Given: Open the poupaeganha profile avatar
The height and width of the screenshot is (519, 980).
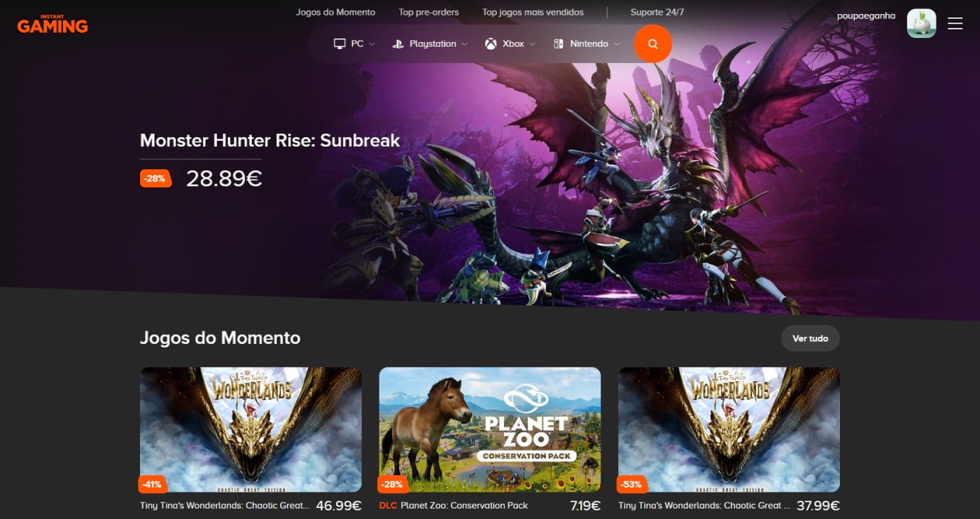Looking at the screenshot, I should (x=921, y=24).
